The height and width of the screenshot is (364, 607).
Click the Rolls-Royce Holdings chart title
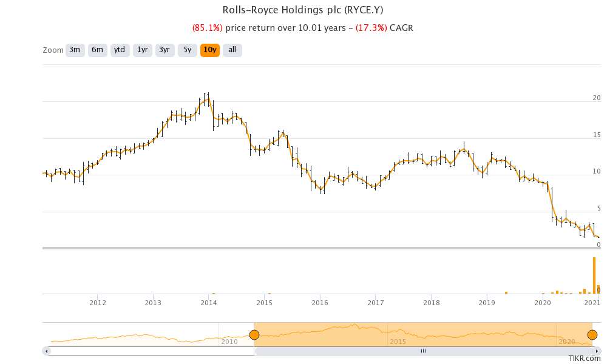point(303,10)
